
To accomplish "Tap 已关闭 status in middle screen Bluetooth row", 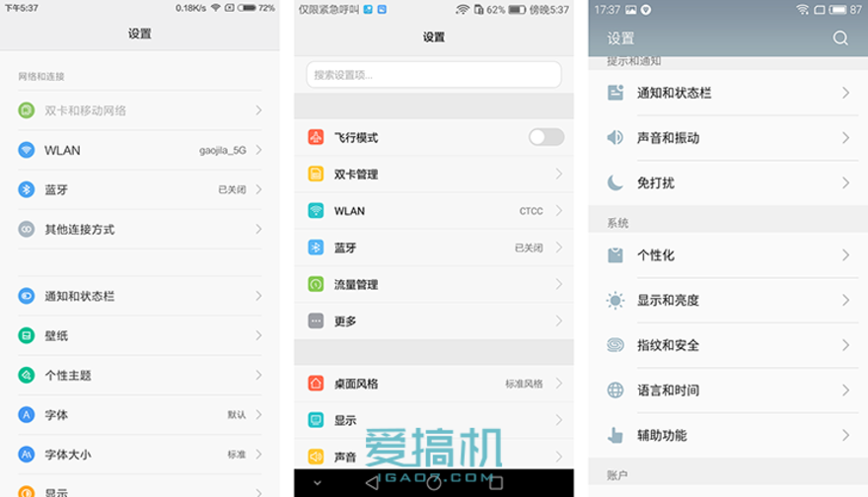I will point(529,248).
